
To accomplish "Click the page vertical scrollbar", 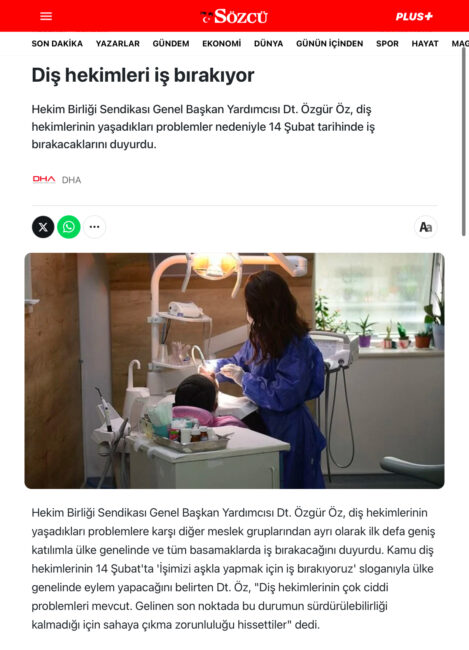I will coord(464,142).
